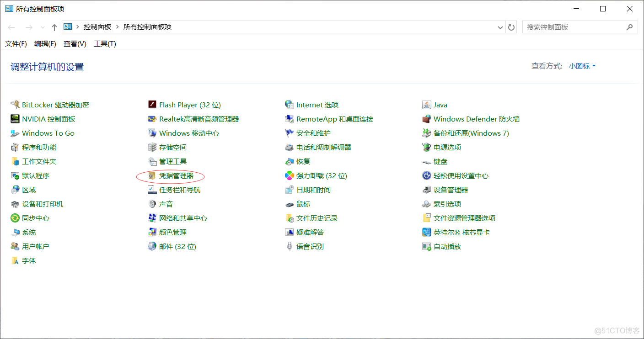Image resolution: width=644 pixels, height=339 pixels.
Task: Click the 声音 speaker icon
Action: pyautogui.click(x=152, y=204)
